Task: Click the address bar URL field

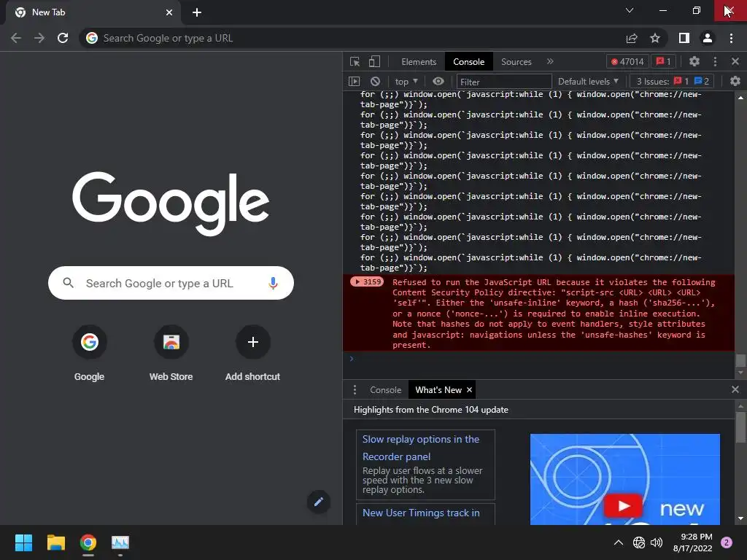Action: [x=352, y=38]
